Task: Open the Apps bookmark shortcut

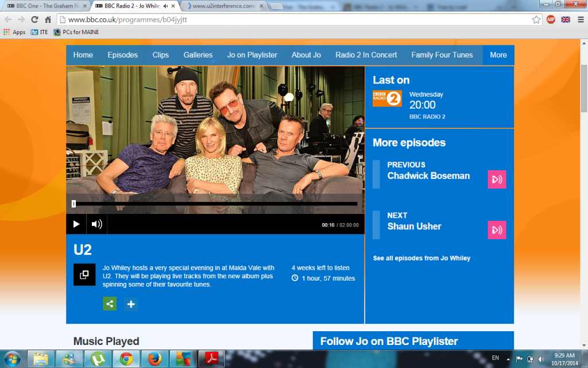Action: tap(14, 32)
